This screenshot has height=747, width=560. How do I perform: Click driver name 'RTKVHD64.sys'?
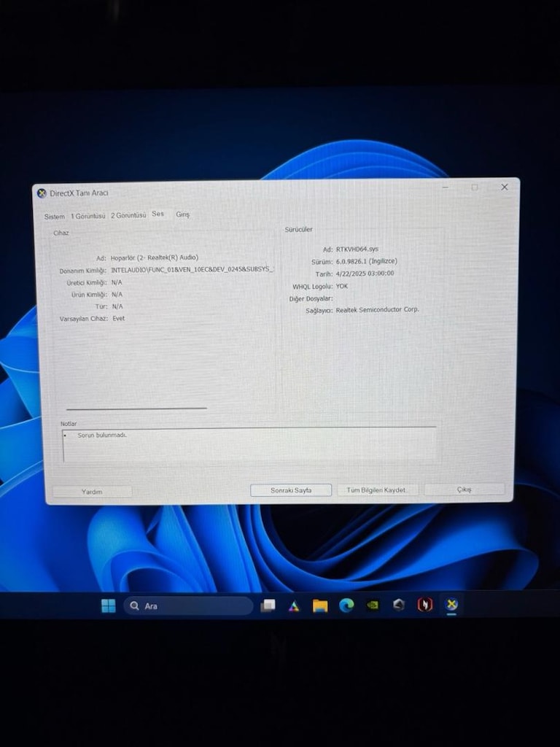357,249
